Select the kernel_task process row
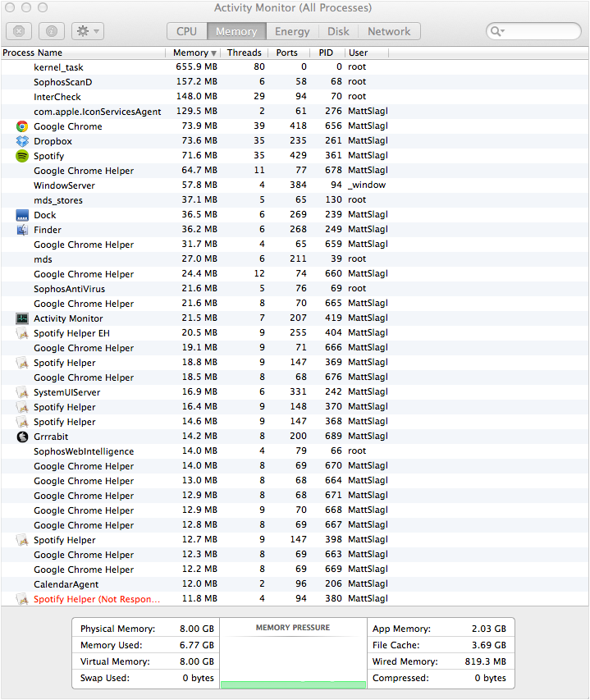 (295, 67)
